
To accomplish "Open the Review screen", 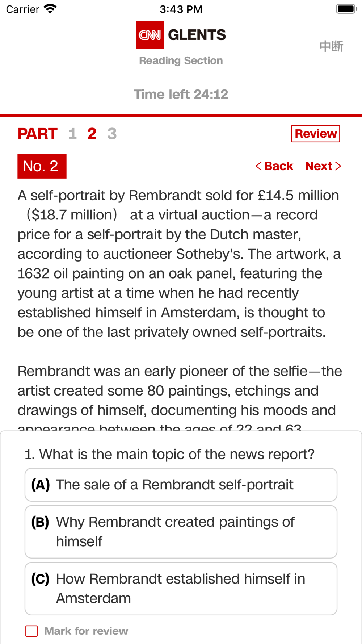I will point(316,134).
